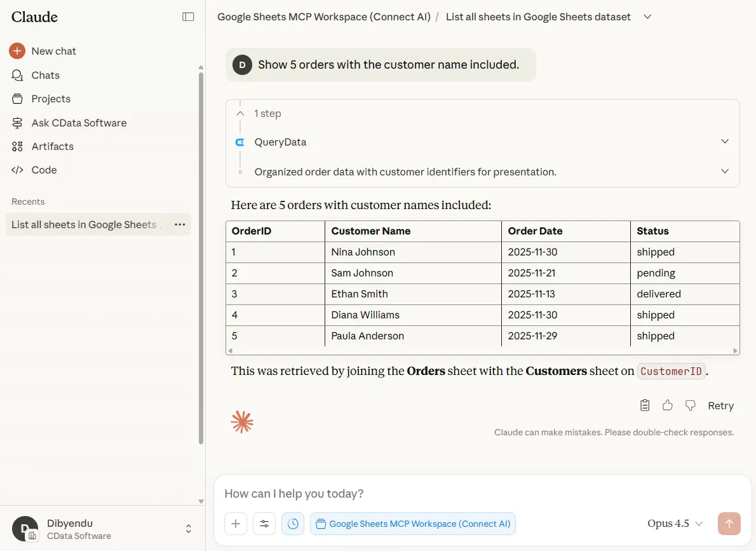756x551 pixels.
Task: Click the message input field
Action: (x=482, y=494)
